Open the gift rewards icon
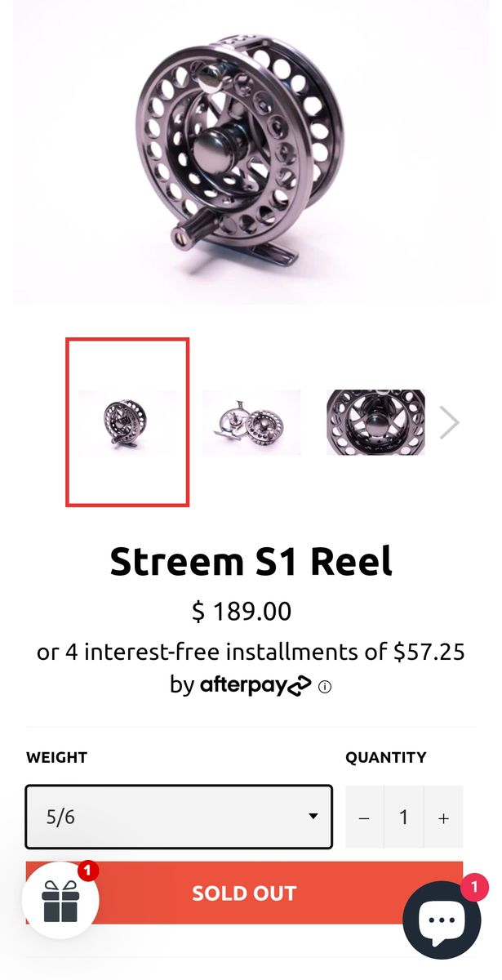This screenshot has height=980, width=502. tap(60, 900)
